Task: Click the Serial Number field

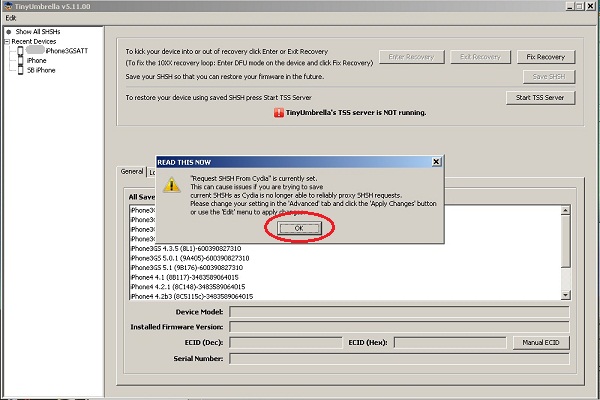Action: (x=399, y=359)
